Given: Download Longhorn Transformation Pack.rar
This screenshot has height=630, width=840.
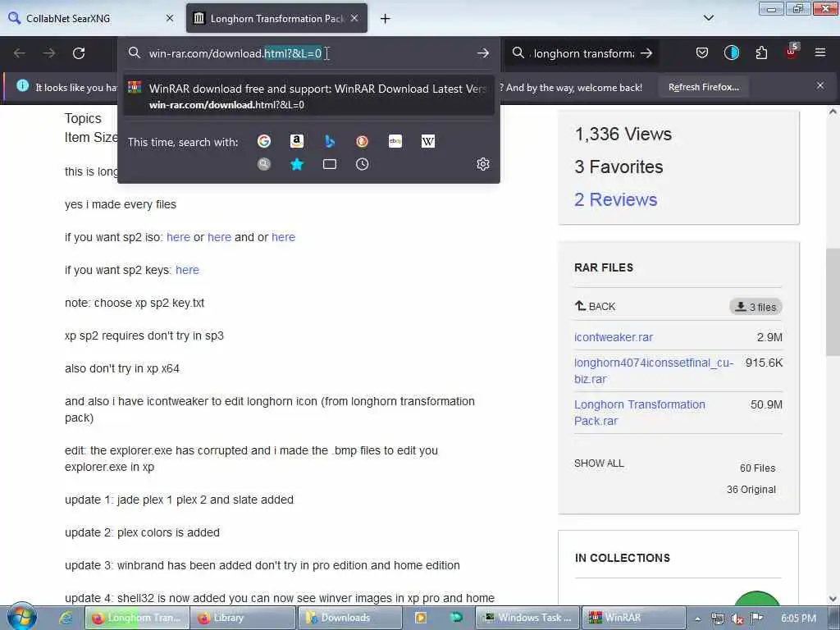Looking at the screenshot, I should click(x=640, y=413).
